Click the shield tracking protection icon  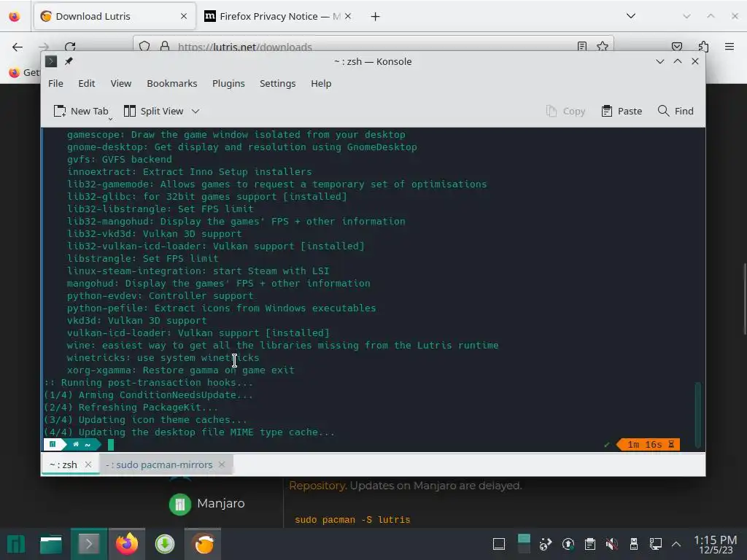pos(144,46)
